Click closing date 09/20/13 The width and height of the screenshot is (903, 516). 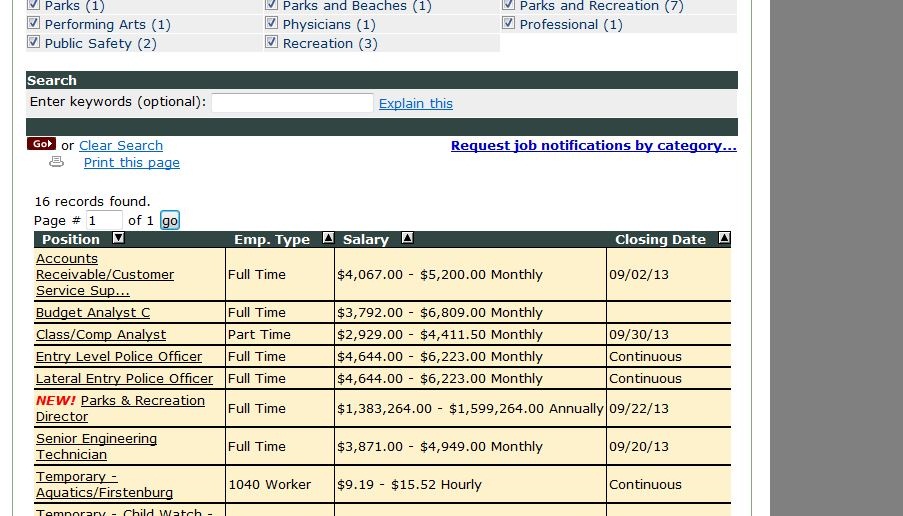tap(639, 446)
